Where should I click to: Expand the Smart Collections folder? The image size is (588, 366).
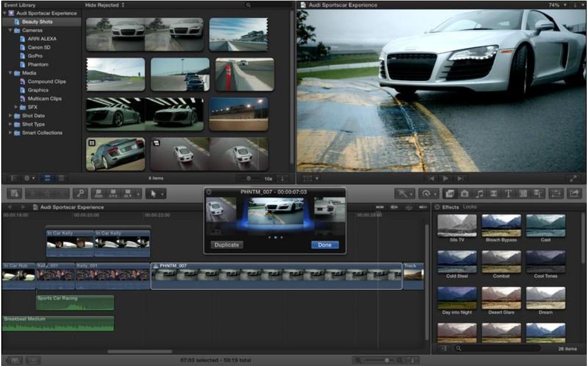11,133
